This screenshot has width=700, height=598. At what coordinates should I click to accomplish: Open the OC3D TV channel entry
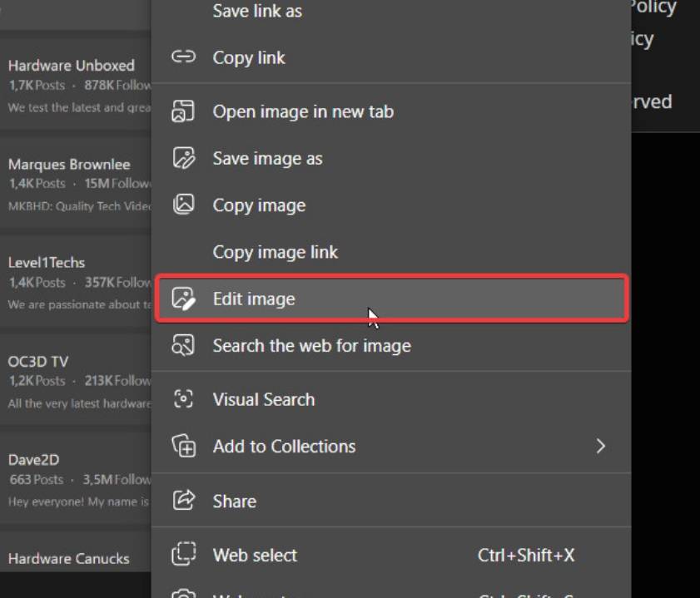pyautogui.click(x=38, y=362)
